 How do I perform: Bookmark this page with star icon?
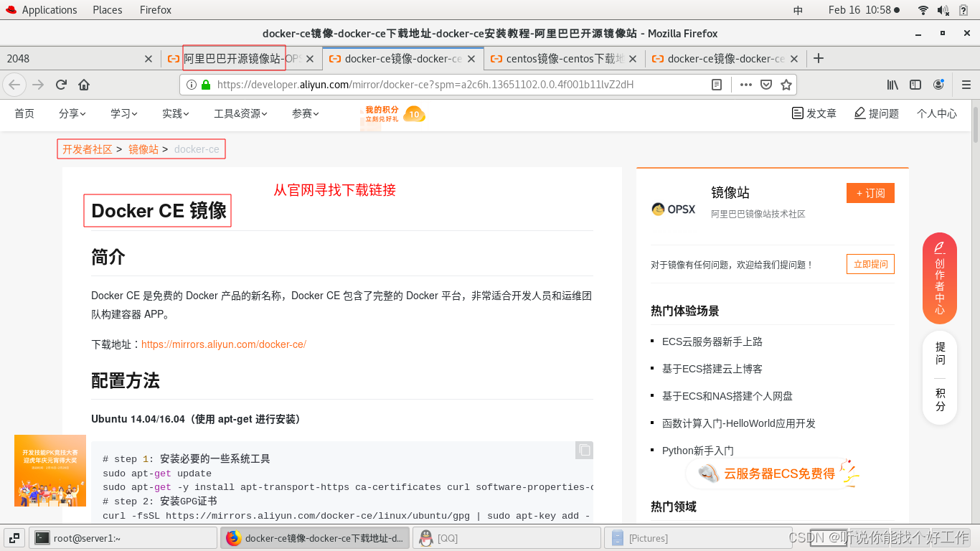786,85
